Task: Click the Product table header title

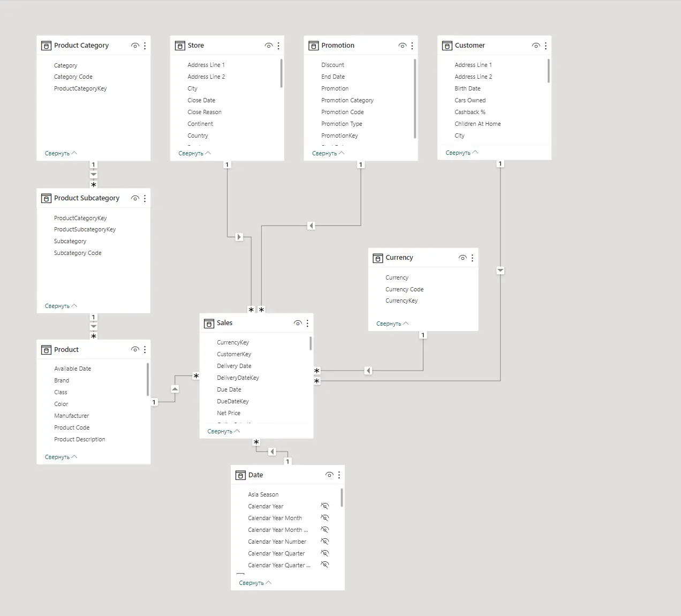Action: click(66, 349)
